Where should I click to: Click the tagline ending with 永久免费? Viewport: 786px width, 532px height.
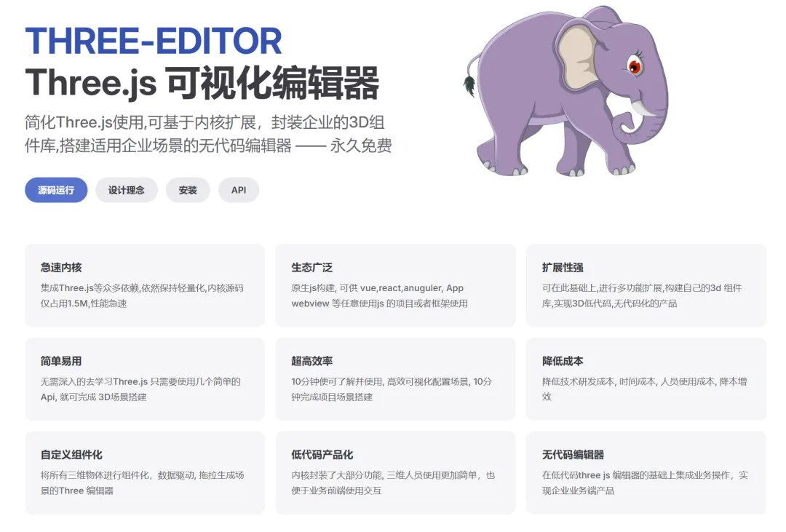coord(208,134)
